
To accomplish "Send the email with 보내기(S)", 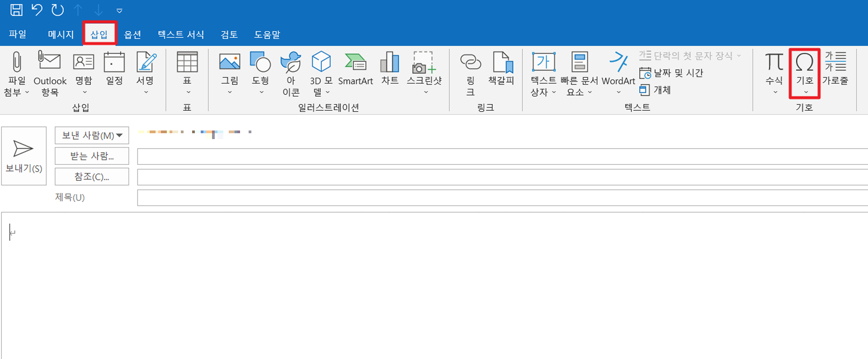I will pos(24,156).
